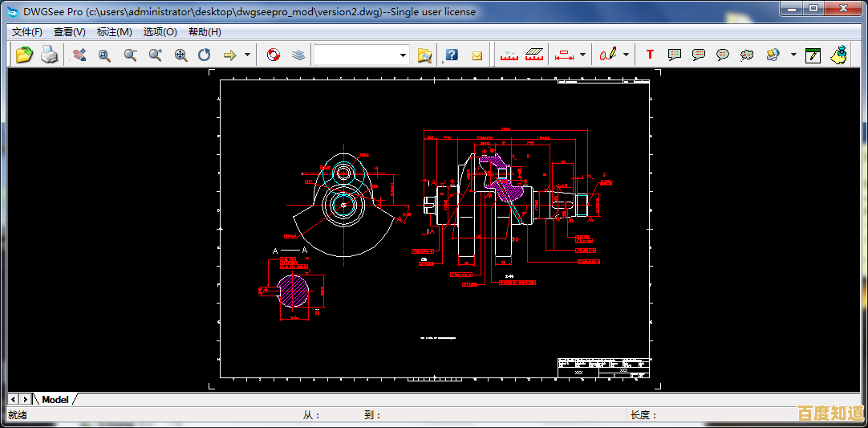Expand the dimension tool dropdown arrow
The height and width of the screenshot is (428, 868).
(x=582, y=55)
